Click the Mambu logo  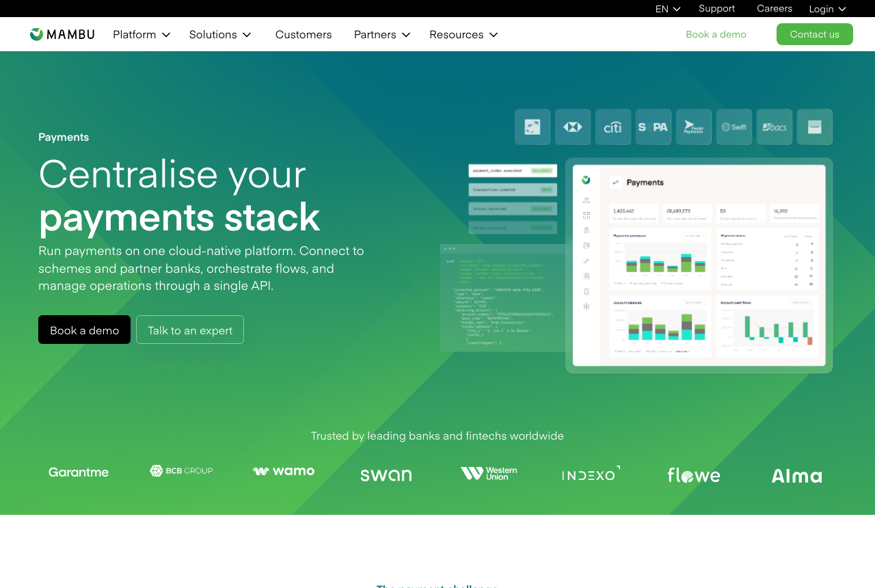[x=62, y=34]
